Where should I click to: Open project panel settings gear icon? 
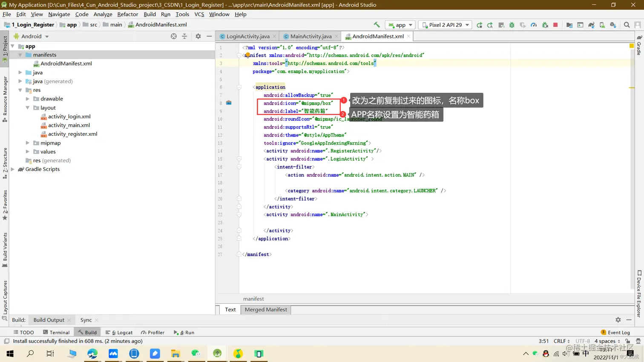tap(198, 36)
